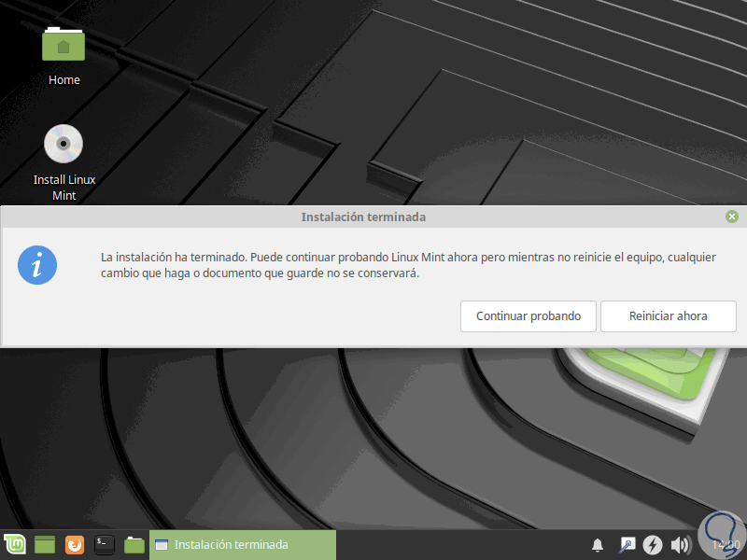Open the power manager lightning icon

point(652,545)
